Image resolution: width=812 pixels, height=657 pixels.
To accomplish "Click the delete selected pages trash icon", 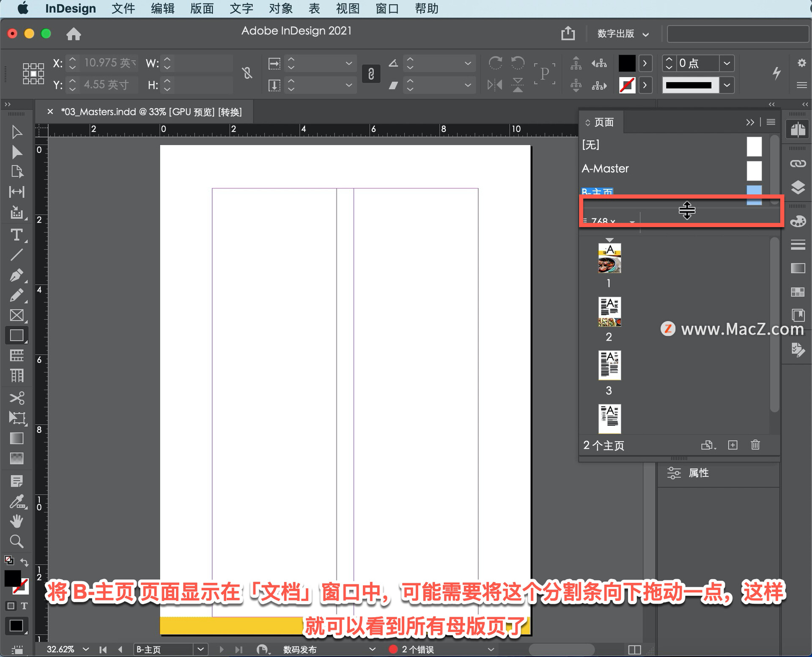I will click(x=755, y=445).
